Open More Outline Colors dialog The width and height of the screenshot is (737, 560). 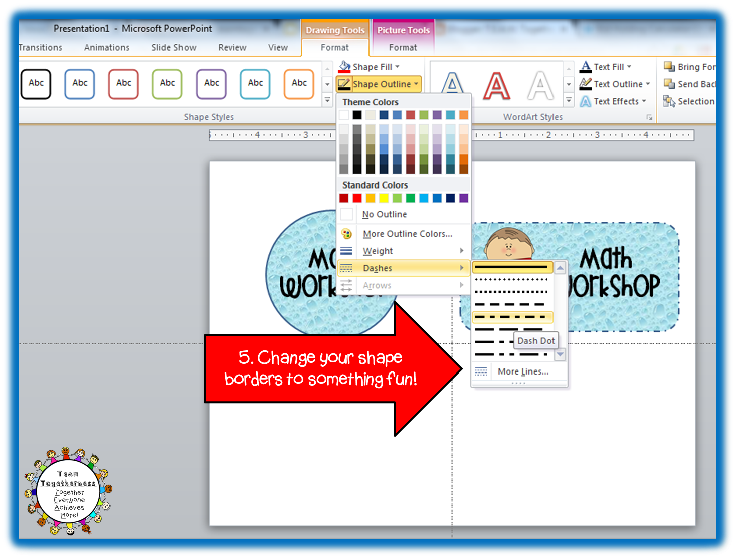pyautogui.click(x=404, y=234)
